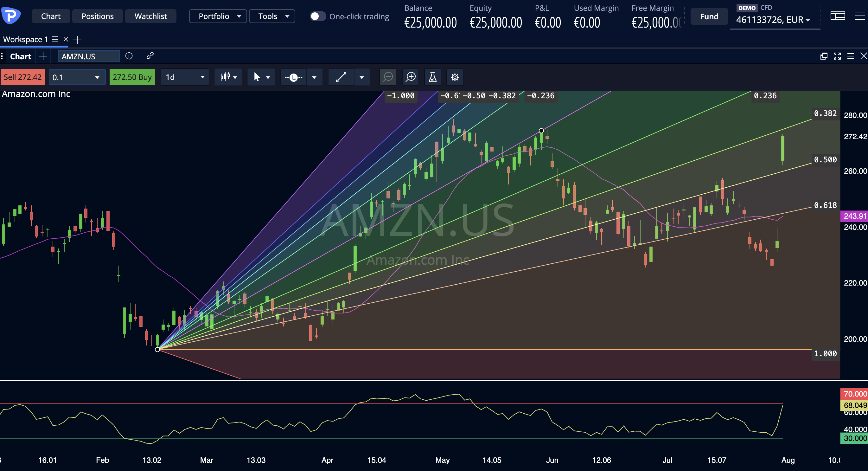
Task: Expand the Portfolio dropdown
Action: (x=218, y=16)
